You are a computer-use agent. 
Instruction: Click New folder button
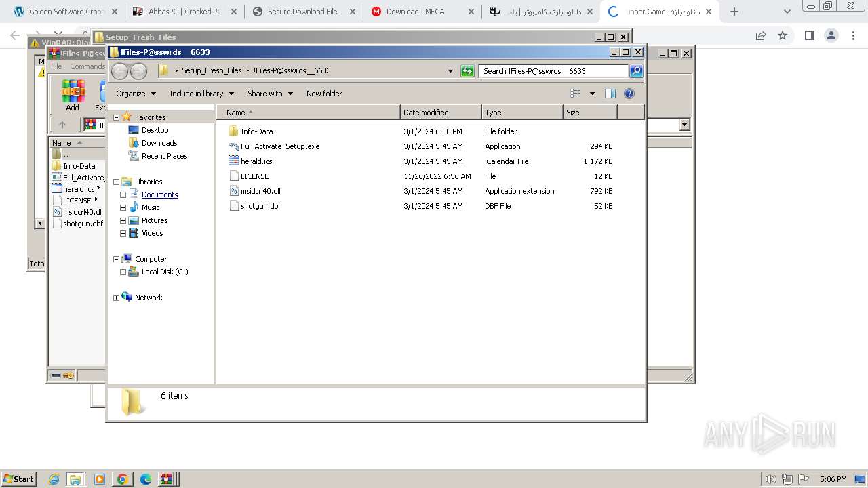(x=324, y=94)
